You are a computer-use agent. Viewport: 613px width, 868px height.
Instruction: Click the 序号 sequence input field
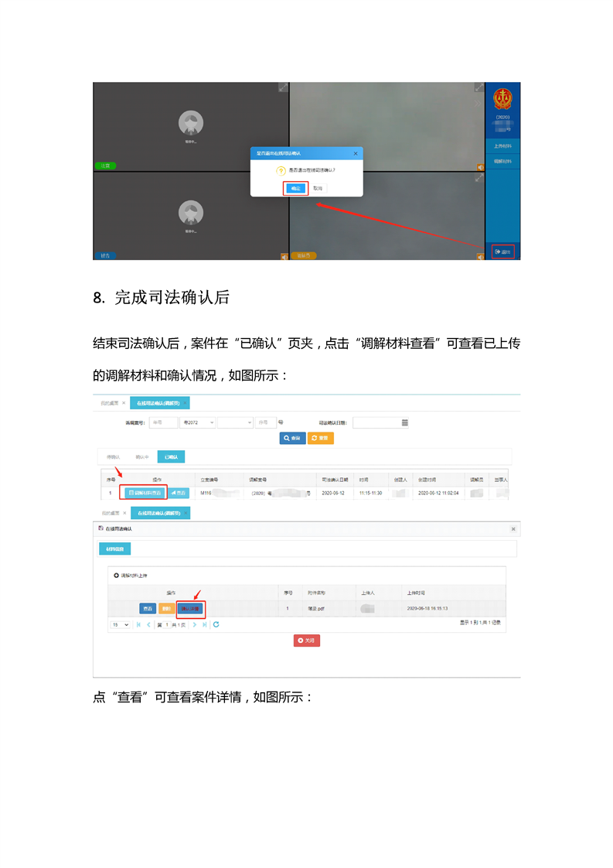(x=266, y=422)
